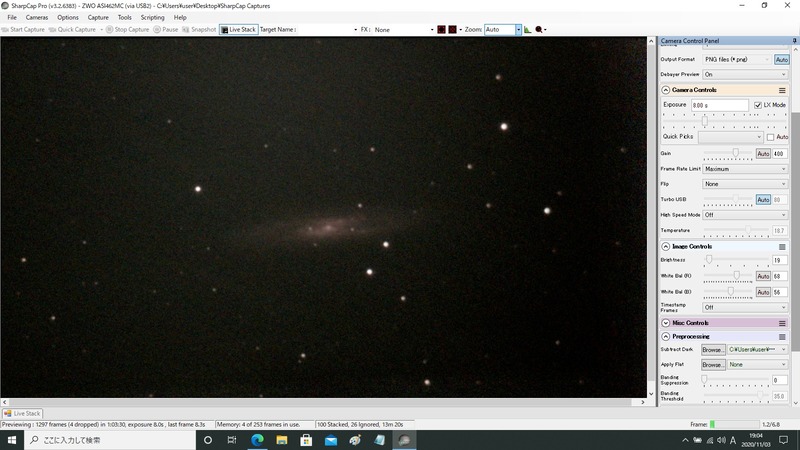Open the Image Controls section menu icon
The width and height of the screenshot is (800, 450).
pos(782,247)
